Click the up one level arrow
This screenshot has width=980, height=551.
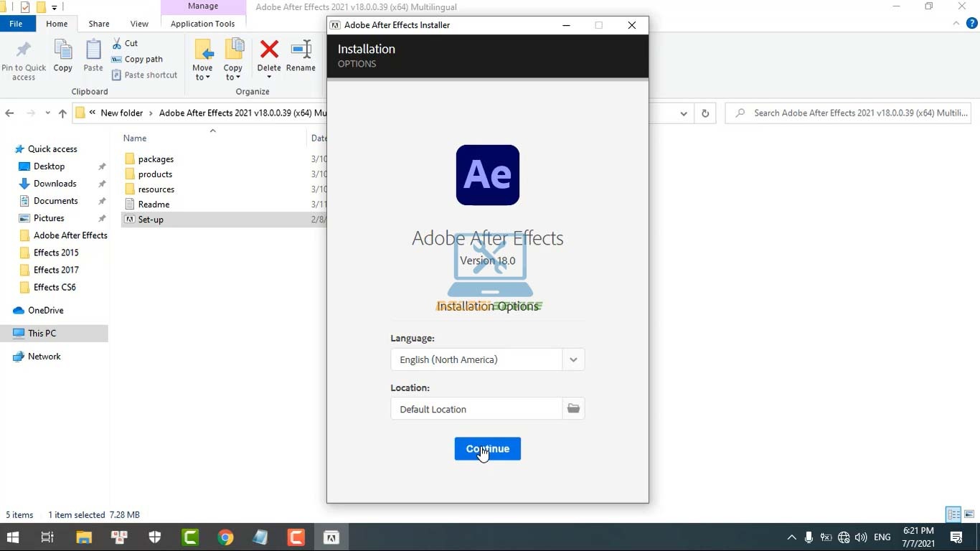click(62, 113)
